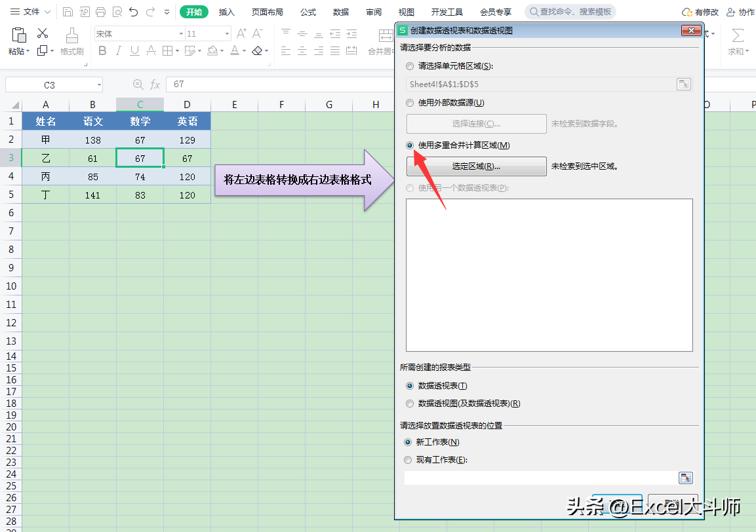
Task: Choose 数据透视图(及数据透视表) report type
Action: tap(410, 404)
